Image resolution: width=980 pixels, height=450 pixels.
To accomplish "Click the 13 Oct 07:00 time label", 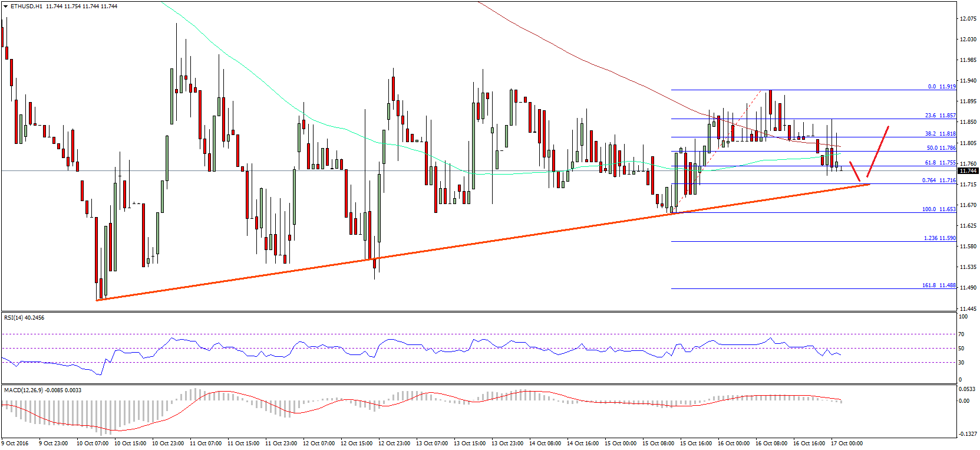I will coord(431,444).
